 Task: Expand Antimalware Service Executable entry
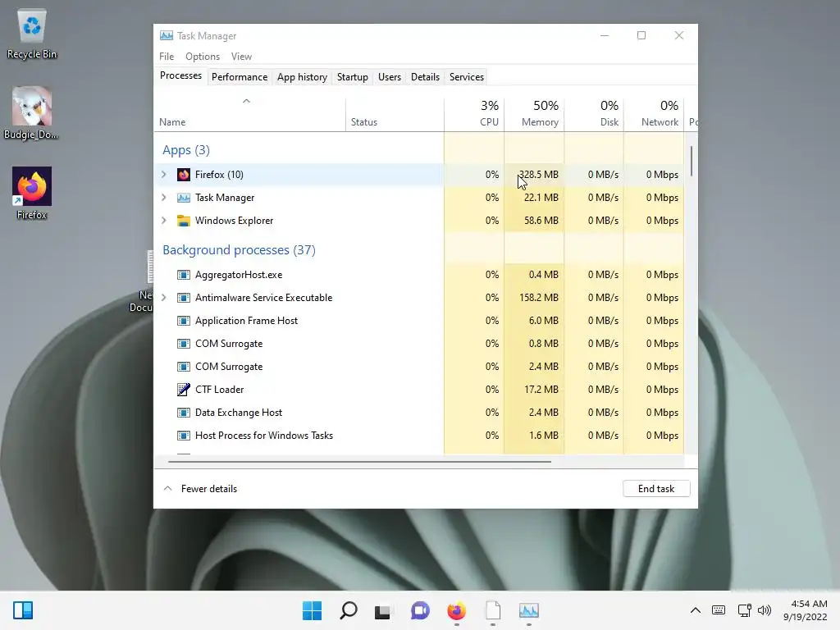tap(164, 298)
